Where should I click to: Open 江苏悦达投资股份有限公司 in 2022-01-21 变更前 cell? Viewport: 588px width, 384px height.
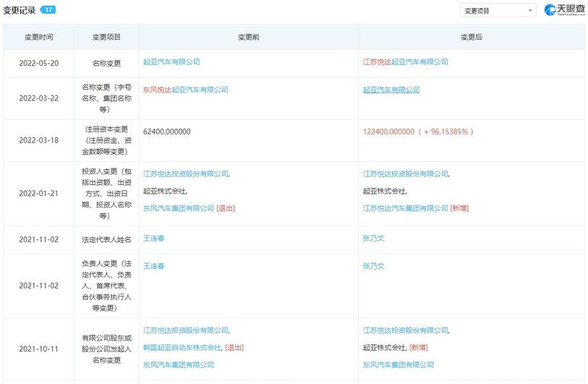pos(186,174)
